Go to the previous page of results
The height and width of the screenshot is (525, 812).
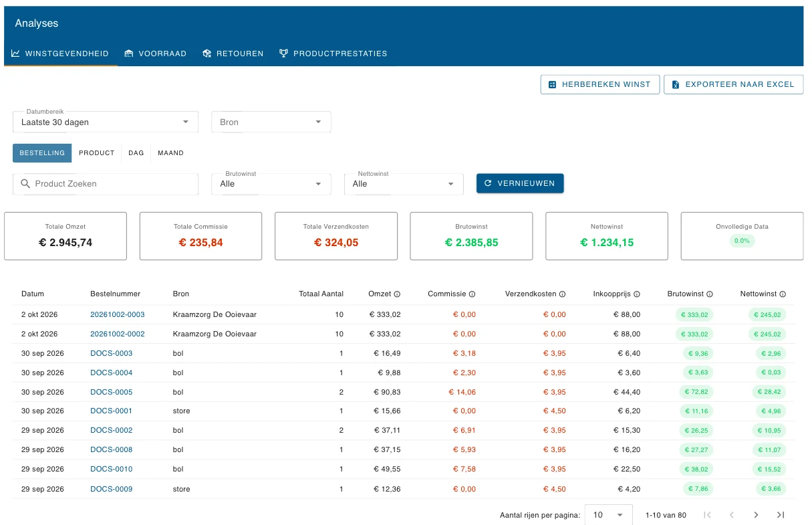pos(732,515)
